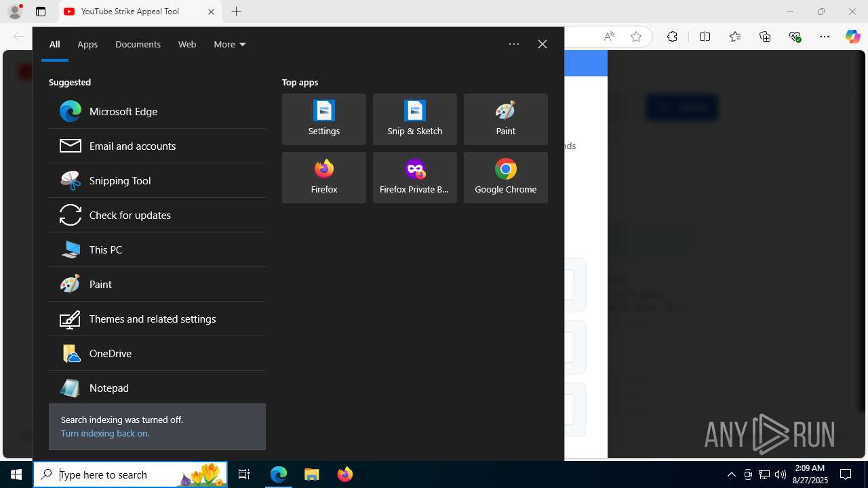
Task: Open the taskbar clock and date
Action: pos(810,474)
